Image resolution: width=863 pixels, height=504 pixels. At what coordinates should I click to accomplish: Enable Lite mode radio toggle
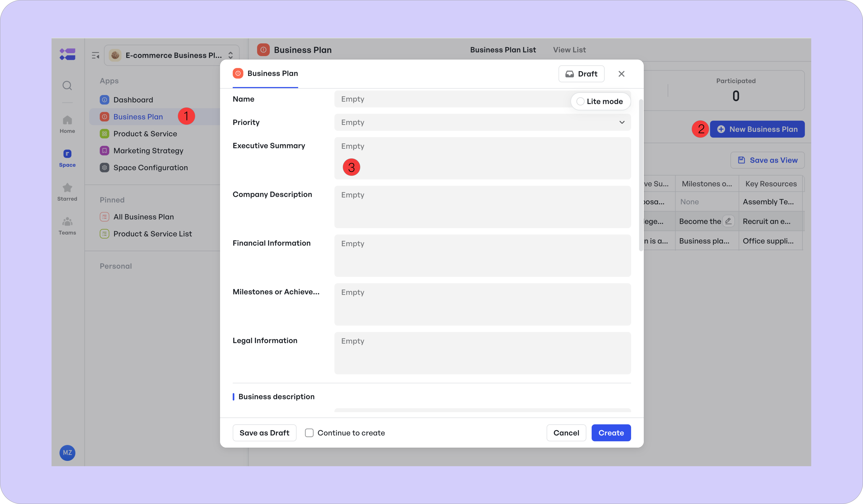[x=580, y=101]
